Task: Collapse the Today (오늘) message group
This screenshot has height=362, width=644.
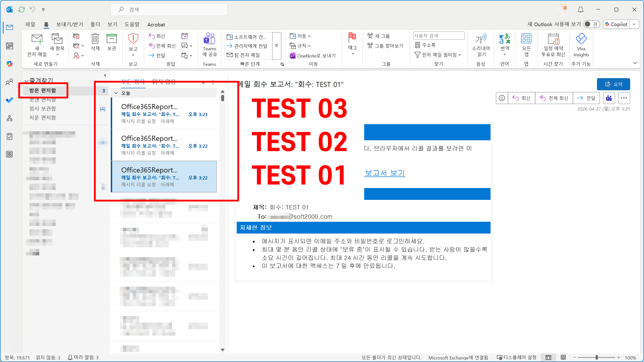Action: 116,93
